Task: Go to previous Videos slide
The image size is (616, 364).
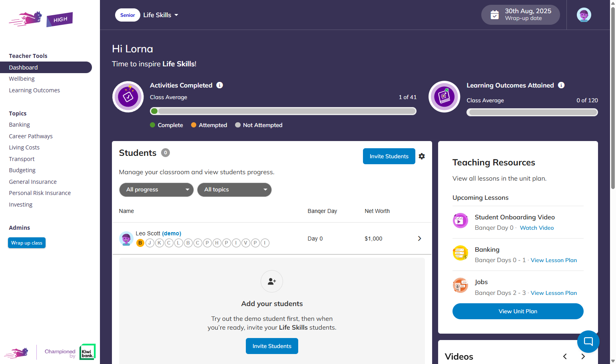Action: 565,356
